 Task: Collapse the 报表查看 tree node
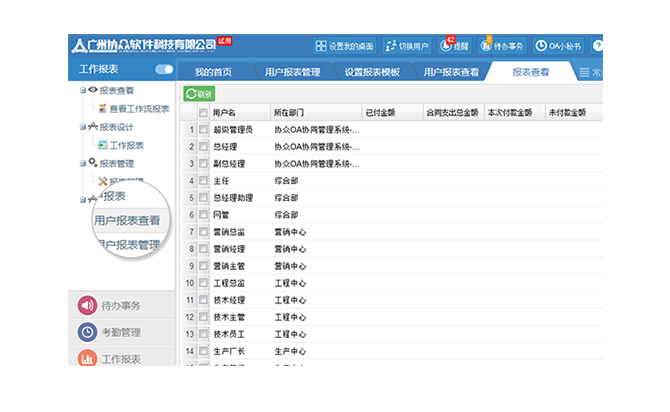click(83, 91)
